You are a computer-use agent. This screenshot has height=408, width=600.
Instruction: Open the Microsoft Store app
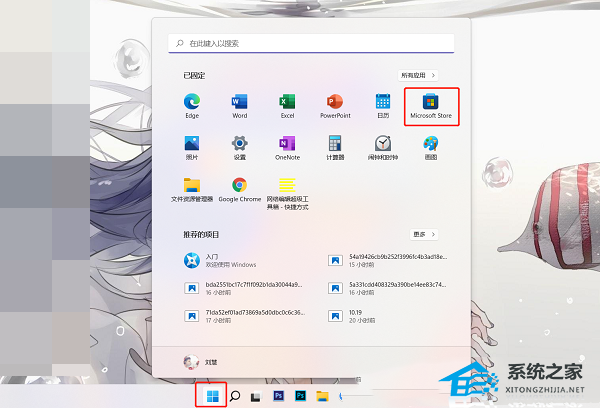click(x=430, y=104)
